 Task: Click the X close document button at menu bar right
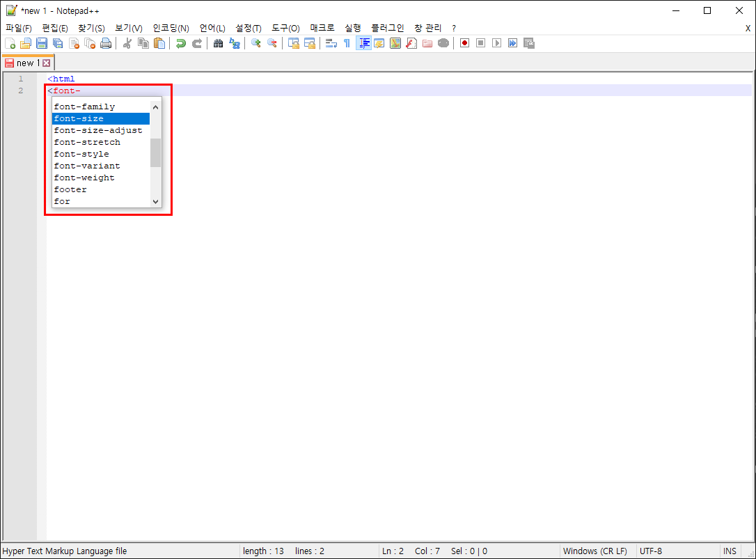coord(748,29)
